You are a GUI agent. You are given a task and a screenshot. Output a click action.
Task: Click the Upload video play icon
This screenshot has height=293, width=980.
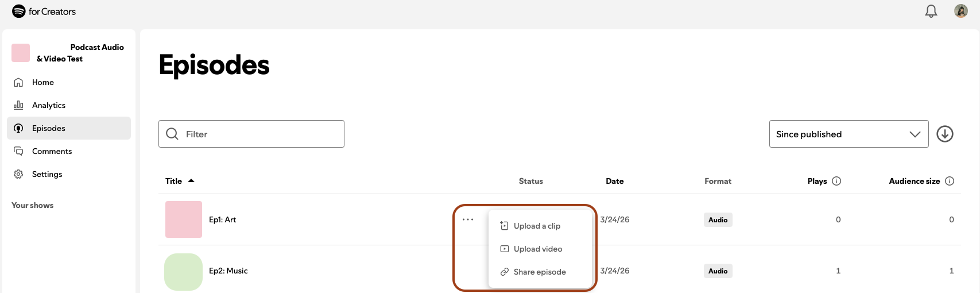click(504, 249)
